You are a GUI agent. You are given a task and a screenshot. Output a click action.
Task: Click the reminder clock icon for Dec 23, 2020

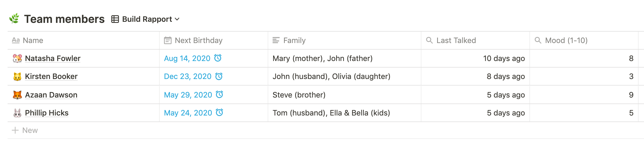(219, 76)
